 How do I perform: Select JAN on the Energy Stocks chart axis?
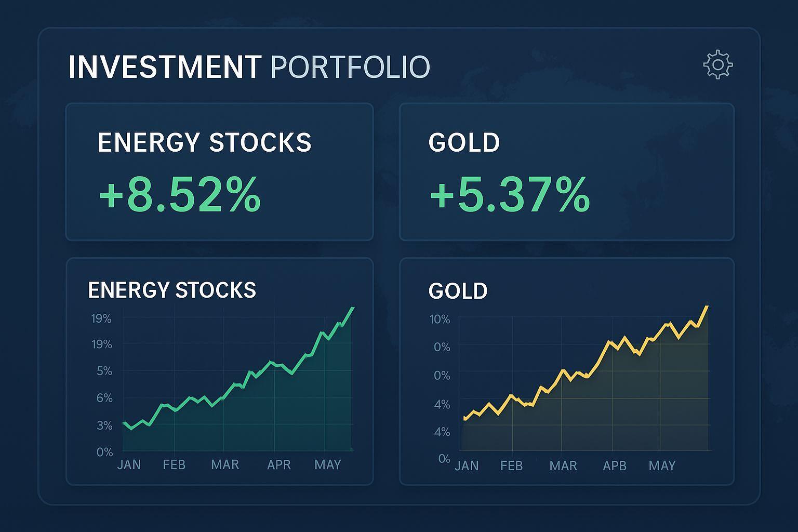[x=129, y=464]
